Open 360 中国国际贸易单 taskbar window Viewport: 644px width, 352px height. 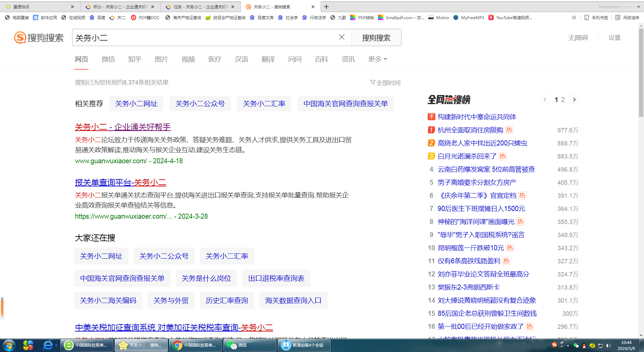pyautogui.click(x=87, y=345)
